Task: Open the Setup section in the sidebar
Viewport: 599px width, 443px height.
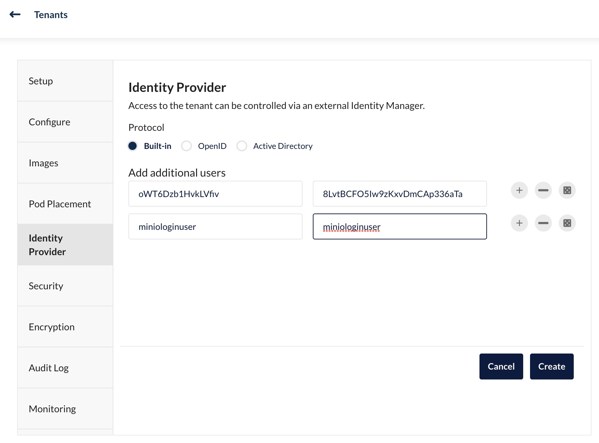Action: [x=65, y=81]
